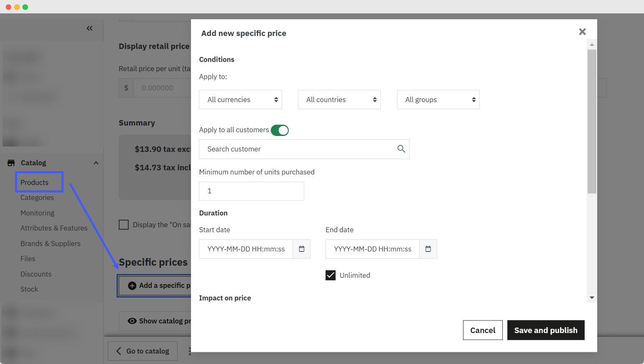The width and height of the screenshot is (644, 364).
Task: Open the Start date calendar picker
Action: pos(301,249)
